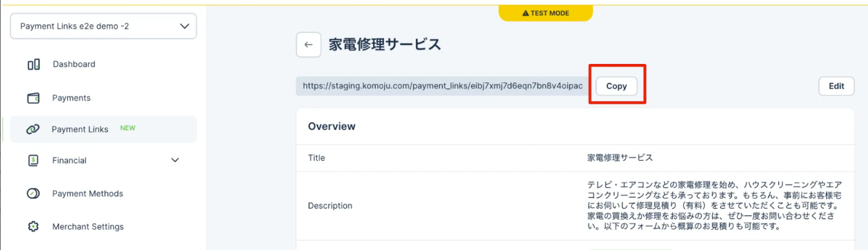Image resolution: width=868 pixels, height=250 pixels.
Task: Click the TEST MODE warning badge
Action: [x=546, y=13]
